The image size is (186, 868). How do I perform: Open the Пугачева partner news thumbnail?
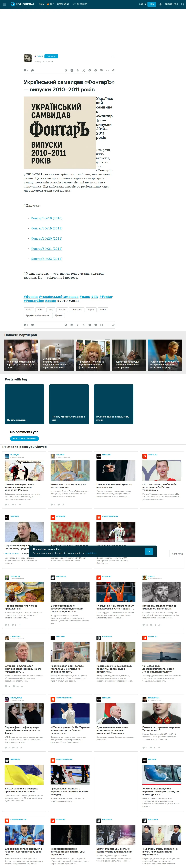point(93,355)
